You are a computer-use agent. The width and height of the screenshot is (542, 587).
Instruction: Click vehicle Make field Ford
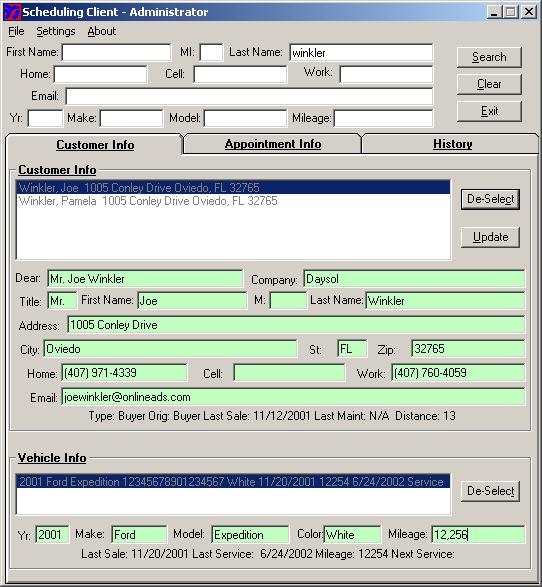coord(139,535)
